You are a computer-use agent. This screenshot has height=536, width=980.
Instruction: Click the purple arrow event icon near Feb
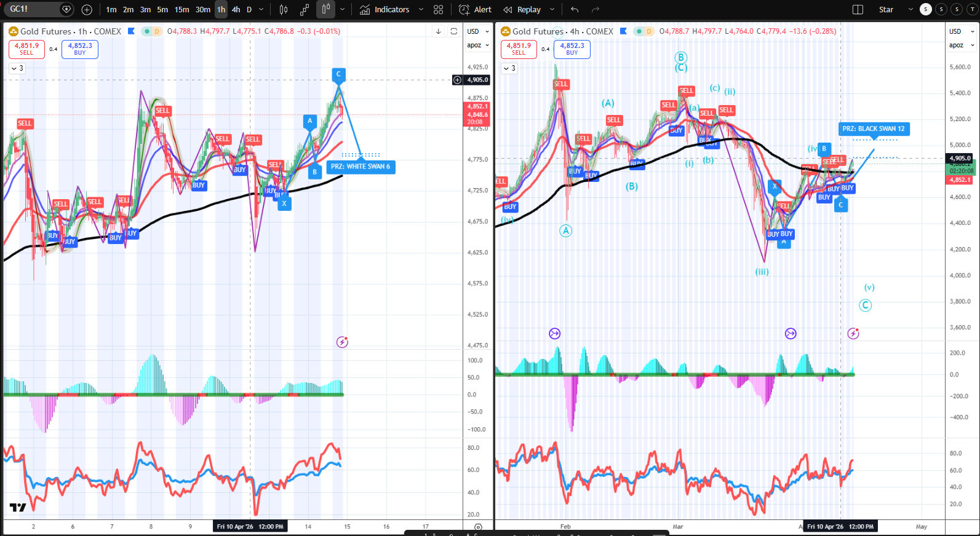coord(555,334)
